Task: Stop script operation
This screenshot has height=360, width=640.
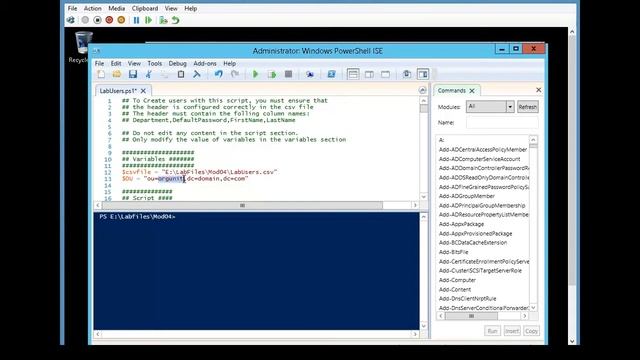Action: pyautogui.click(x=288, y=74)
